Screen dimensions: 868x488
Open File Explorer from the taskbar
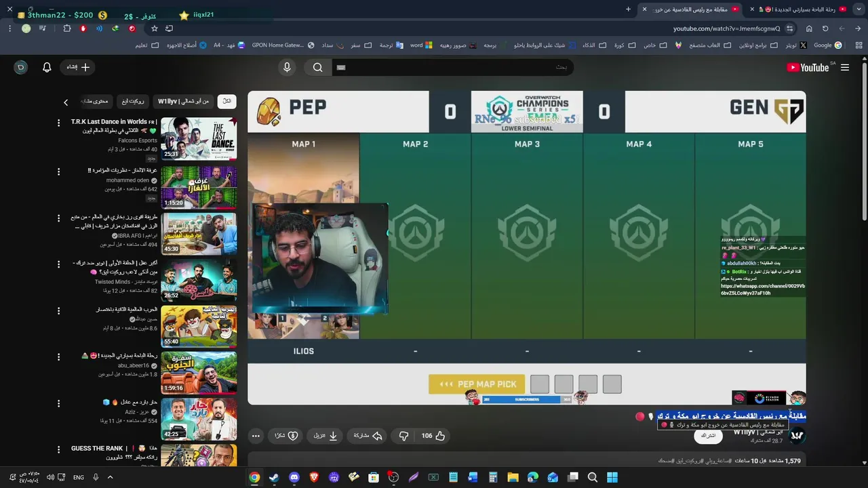tap(513, 477)
